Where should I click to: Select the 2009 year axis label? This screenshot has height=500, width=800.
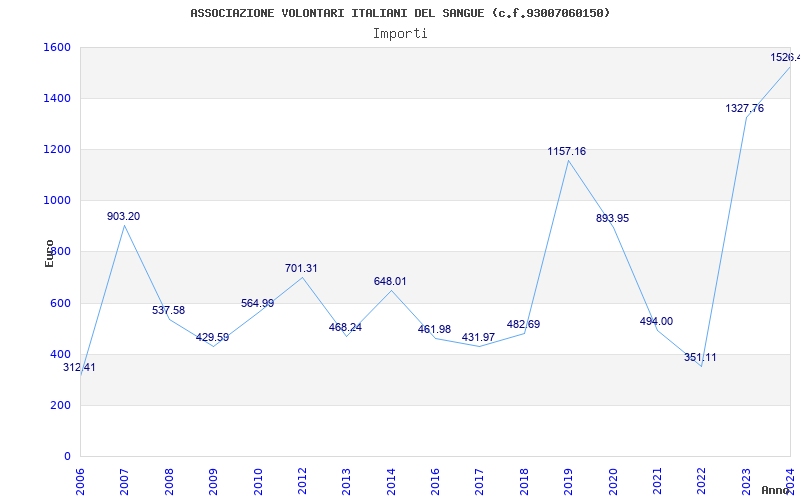(213, 482)
